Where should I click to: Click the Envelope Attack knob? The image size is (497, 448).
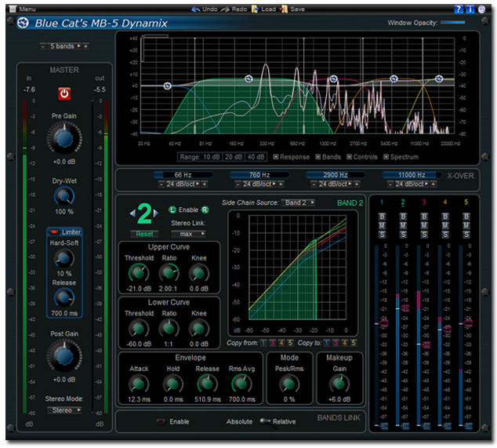[x=139, y=384]
